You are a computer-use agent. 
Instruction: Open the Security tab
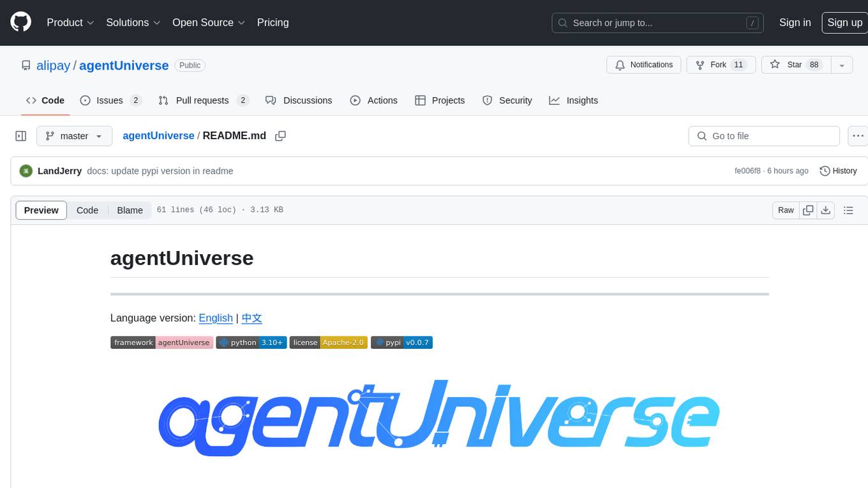[507, 100]
